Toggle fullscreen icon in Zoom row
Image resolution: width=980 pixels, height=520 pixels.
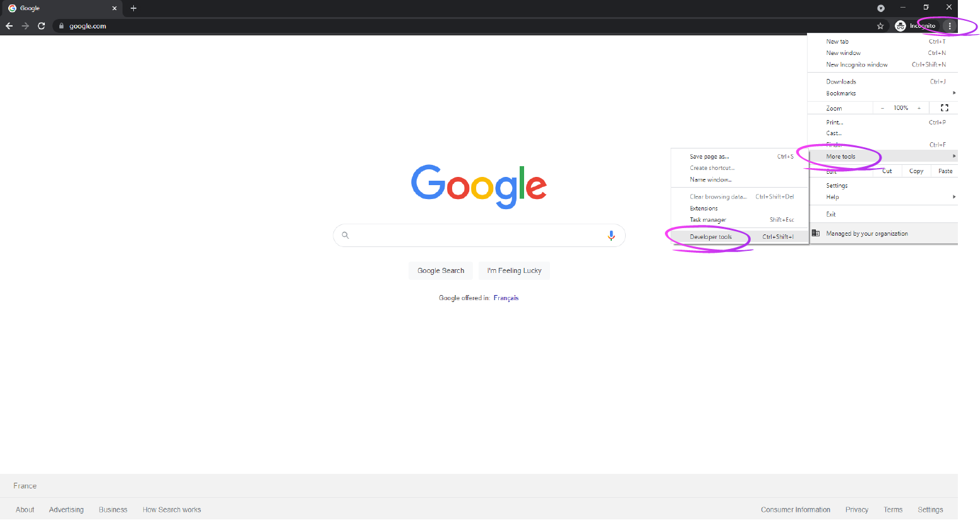[945, 108]
